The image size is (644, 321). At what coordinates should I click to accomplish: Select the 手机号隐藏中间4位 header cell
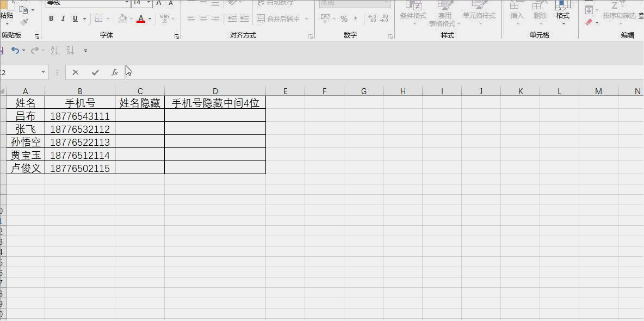(215, 103)
